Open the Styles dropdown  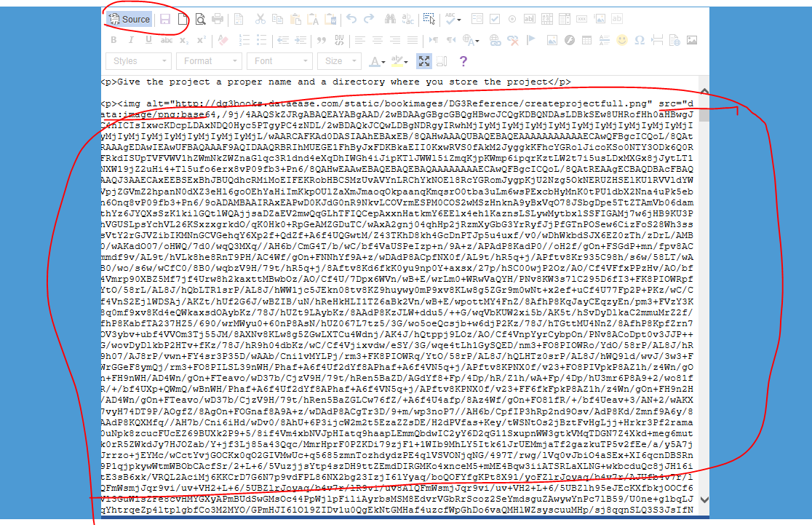pyautogui.click(x=138, y=61)
